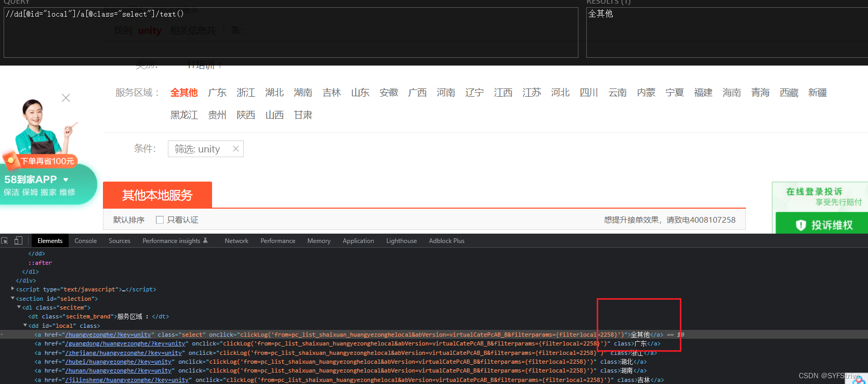This screenshot has height=384, width=868.
Task: Click the /jilinsheng/huangyezonghe href in Elements
Action: click(x=127, y=380)
